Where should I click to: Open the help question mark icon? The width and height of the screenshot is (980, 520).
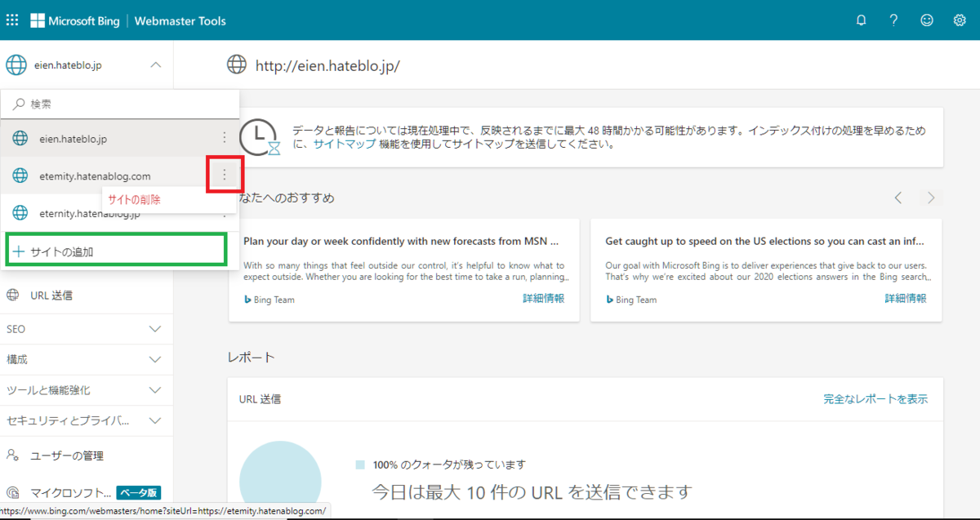point(894,20)
